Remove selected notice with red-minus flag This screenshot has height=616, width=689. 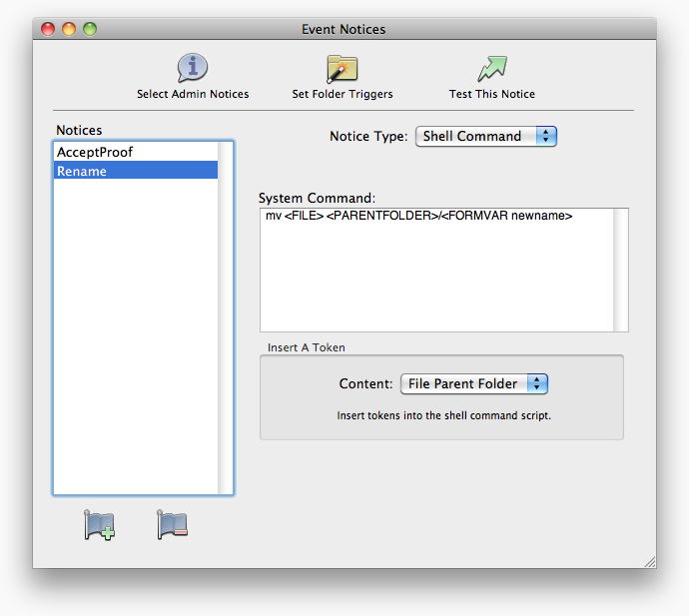[x=172, y=525]
